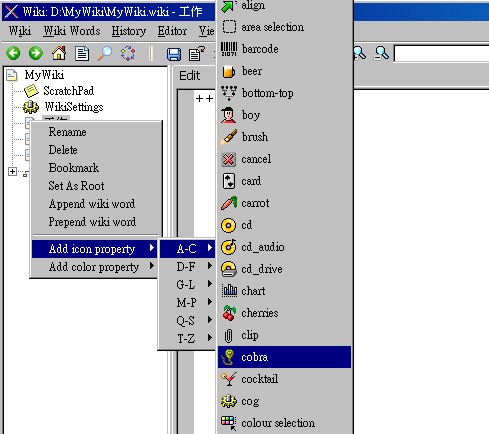Select the highlighted cobra icon entry
Image resolution: width=489 pixels, height=434 pixels.
(x=285, y=357)
